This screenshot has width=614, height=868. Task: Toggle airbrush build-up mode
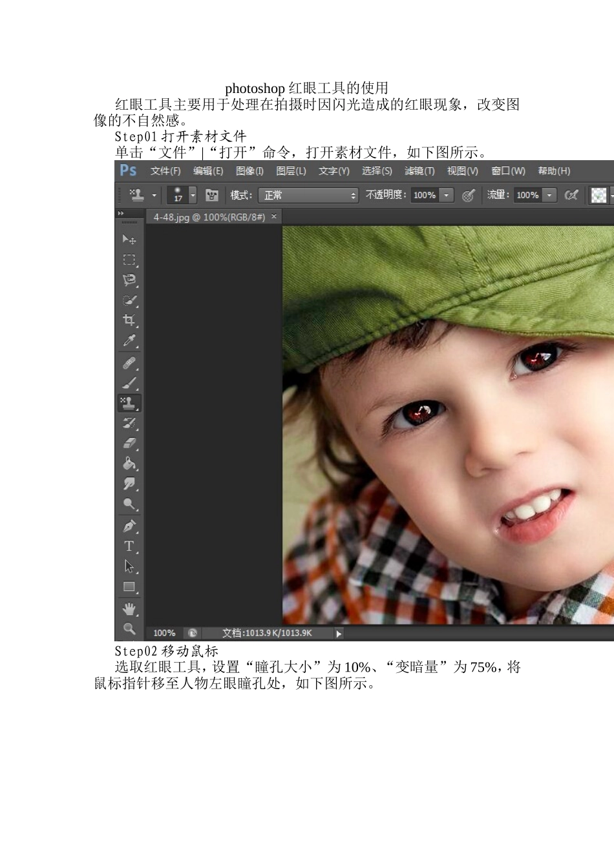point(571,195)
